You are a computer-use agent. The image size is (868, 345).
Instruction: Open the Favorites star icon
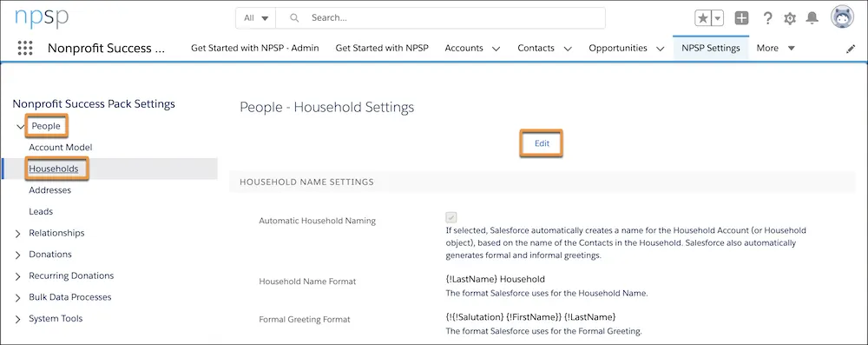tap(703, 18)
